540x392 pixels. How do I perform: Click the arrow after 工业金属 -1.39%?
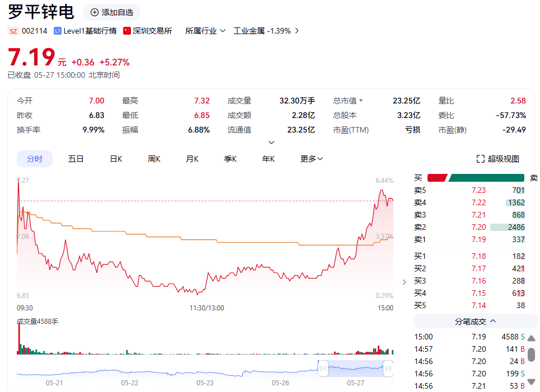pyautogui.click(x=297, y=31)
